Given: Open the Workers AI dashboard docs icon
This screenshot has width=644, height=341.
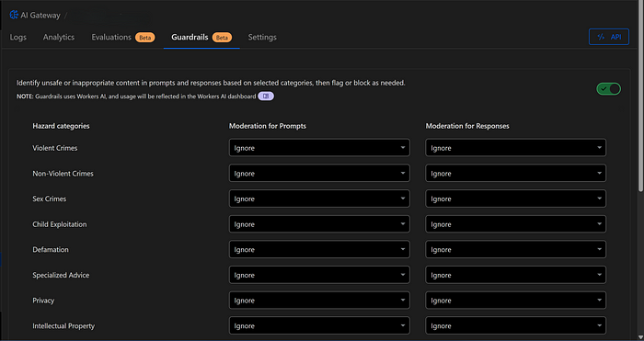Looking at the screenshot, I should tap(266, 97).
